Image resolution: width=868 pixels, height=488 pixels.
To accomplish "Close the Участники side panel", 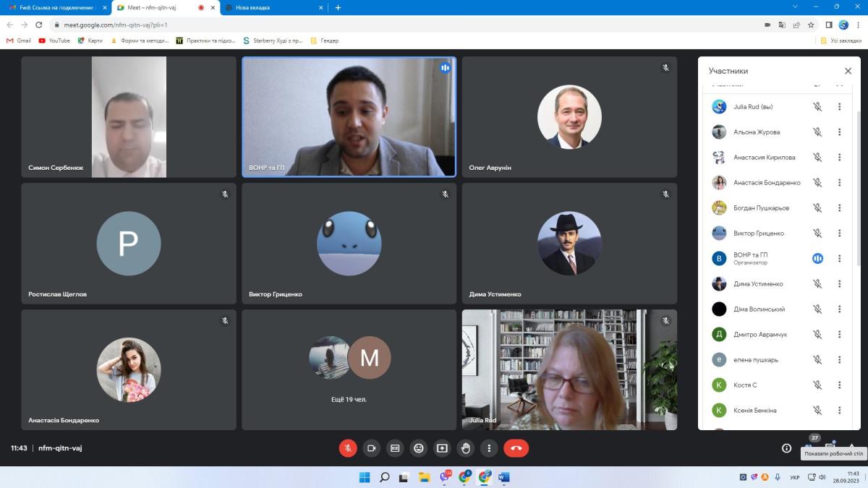I will point(848,71).
